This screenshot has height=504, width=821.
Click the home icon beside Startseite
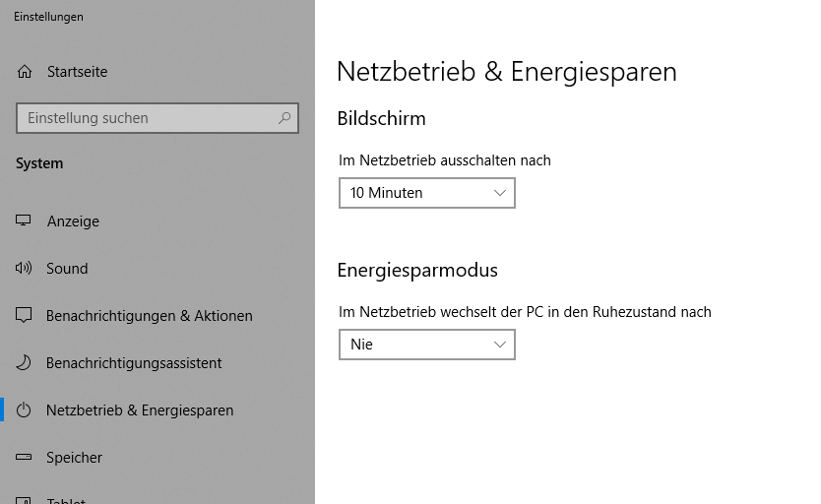pyautogui.click(x=24, y=72)
